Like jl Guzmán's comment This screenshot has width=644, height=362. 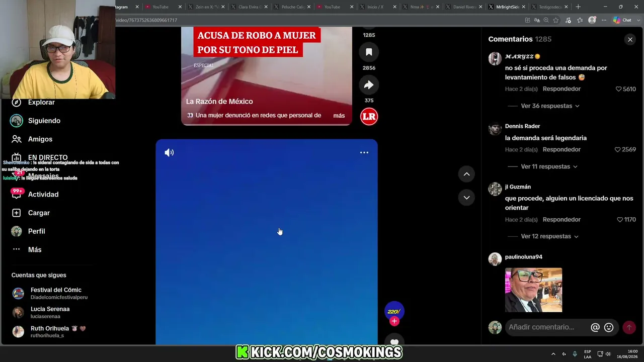(620, 220)
